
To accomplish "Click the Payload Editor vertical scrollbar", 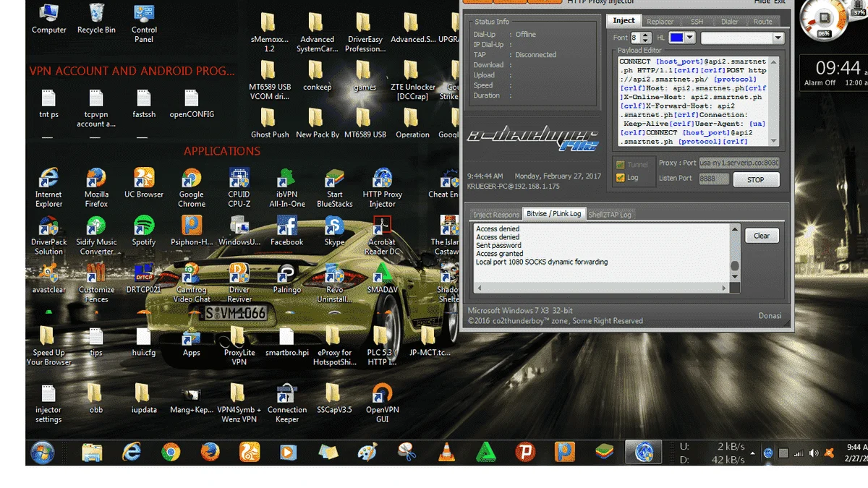I will (x=774, y=101).
